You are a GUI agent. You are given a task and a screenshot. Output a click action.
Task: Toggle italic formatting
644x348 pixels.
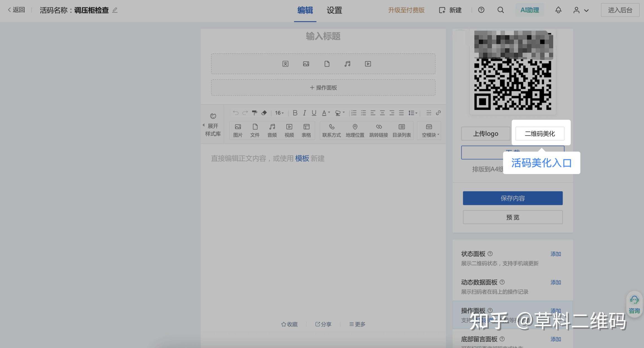(x=304, y=113)
